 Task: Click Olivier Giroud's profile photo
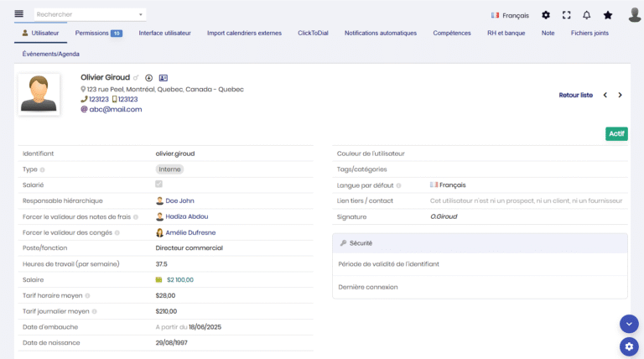39,95
